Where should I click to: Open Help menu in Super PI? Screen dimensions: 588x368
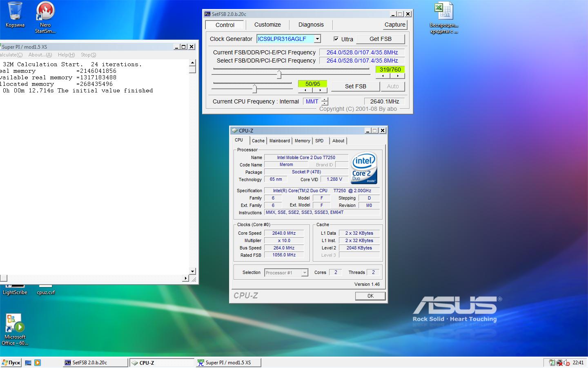tap(66, 55)
